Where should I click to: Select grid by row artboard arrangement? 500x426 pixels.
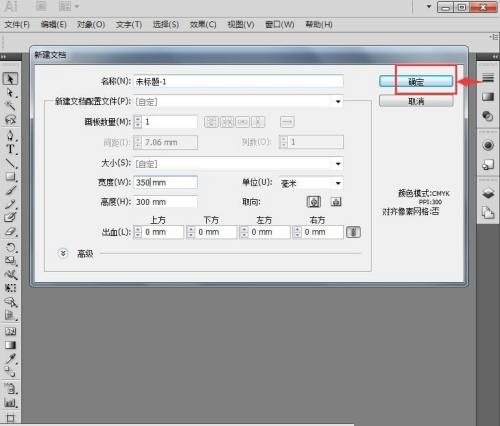[211, 122]
